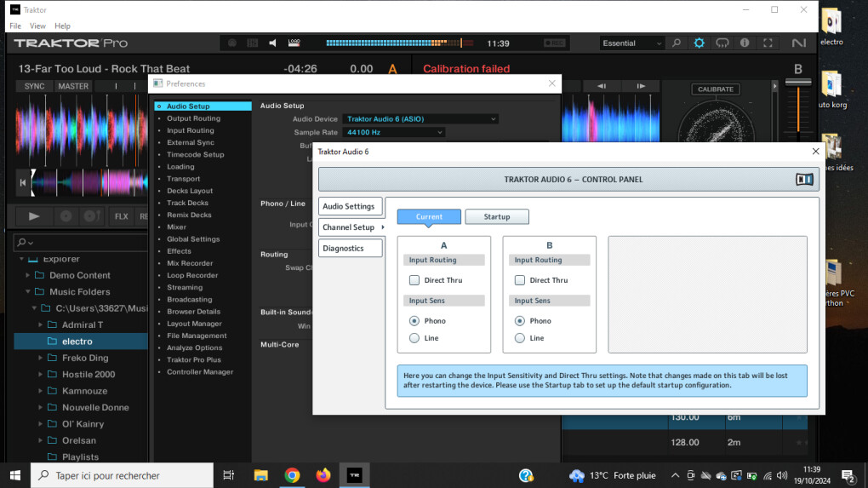Viewport: 868px width, 488px height.
Task: Toggle FLX flux mode on Deck A
Action: tap(121, 216)
